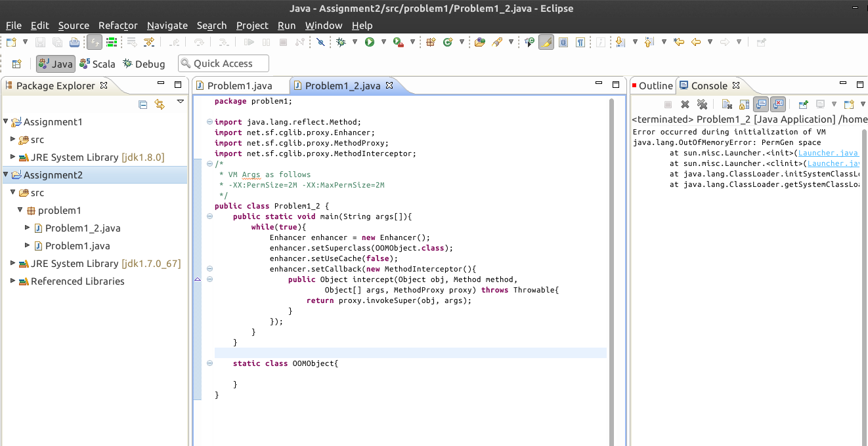The height and width of the screenshot is (446, 868).
Task: Toggle Show Whitespace Characters pilcrow button
Action: (580, 42)
